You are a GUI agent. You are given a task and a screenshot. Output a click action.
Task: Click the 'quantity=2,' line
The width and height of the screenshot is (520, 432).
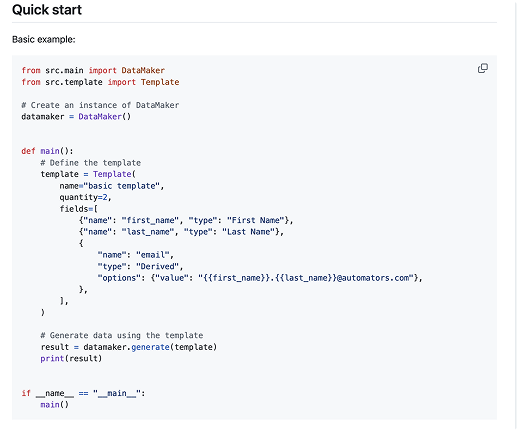[85, 197]
